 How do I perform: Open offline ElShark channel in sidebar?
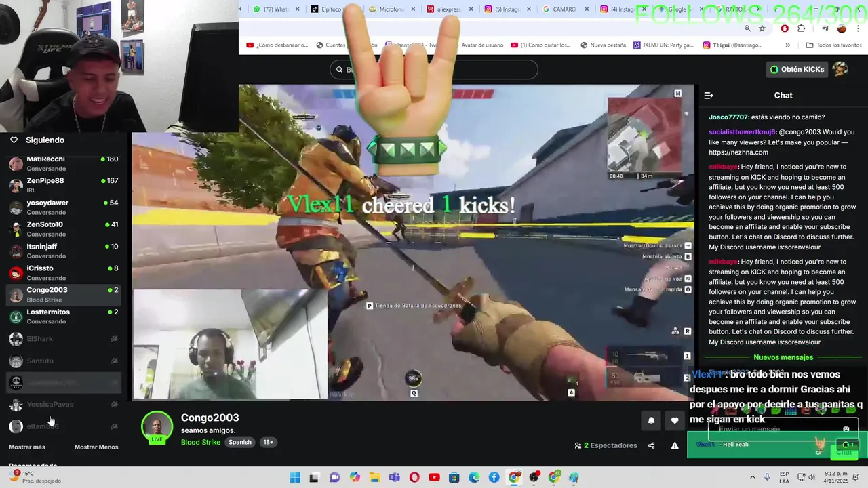coord(63,338)
